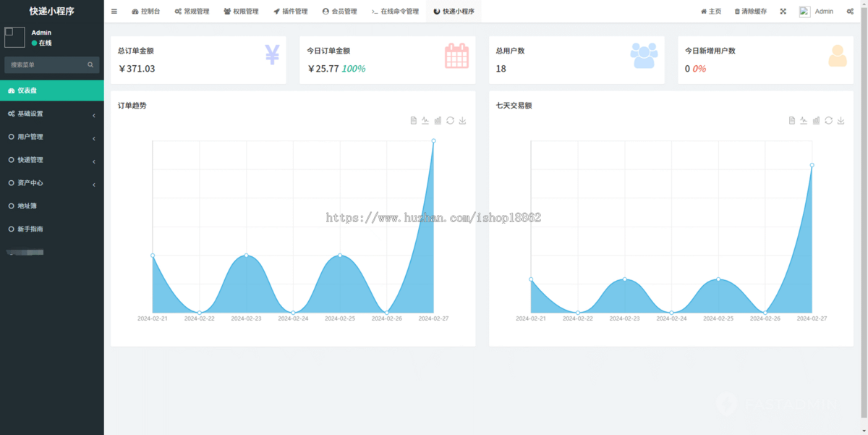Switch 七天交易额 chart to line view
Viewport: 868px width, 435px height.
[x=803, y=120]
